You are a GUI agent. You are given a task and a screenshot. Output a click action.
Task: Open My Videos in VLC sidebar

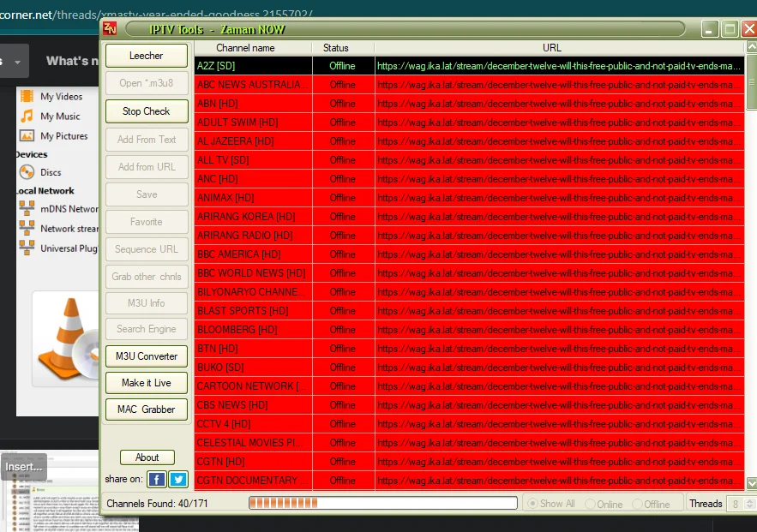click(51, 97)
